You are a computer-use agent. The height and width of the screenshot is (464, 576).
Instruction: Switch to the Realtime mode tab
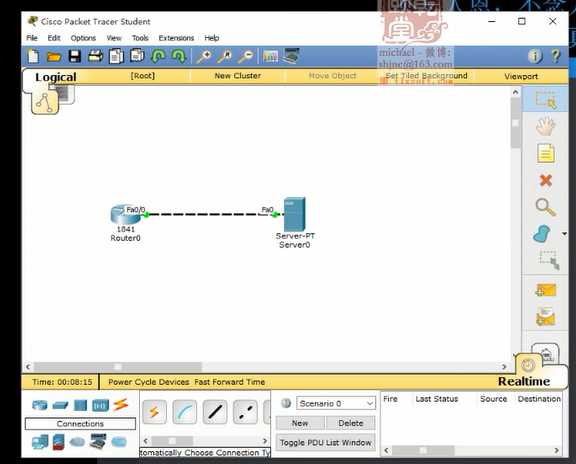point(524,381)
